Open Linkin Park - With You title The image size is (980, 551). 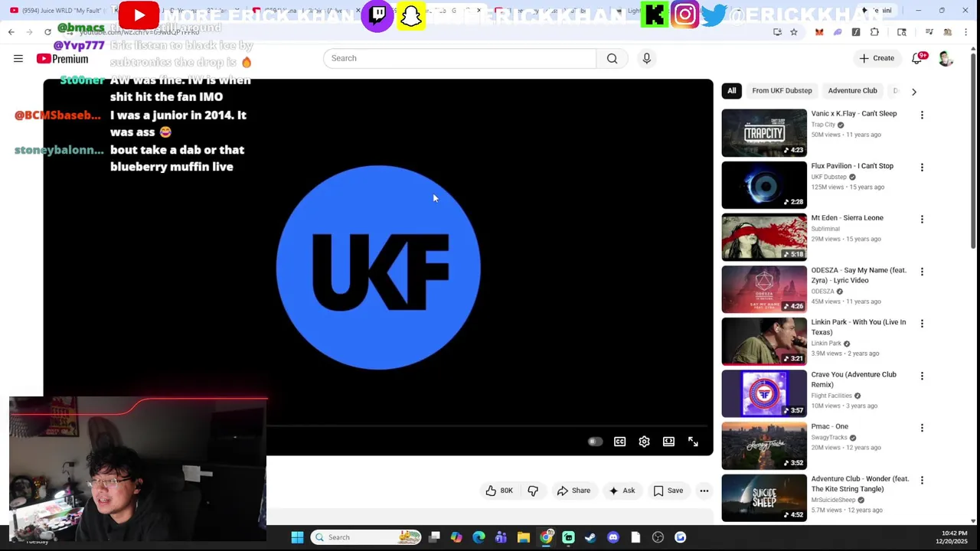click(858, 327)
